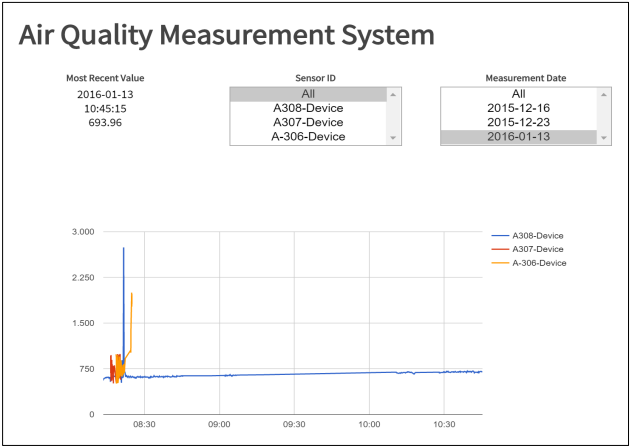Click the Sensor ID heading
Viewport: 631px width, 448px height.
[315, 78]
